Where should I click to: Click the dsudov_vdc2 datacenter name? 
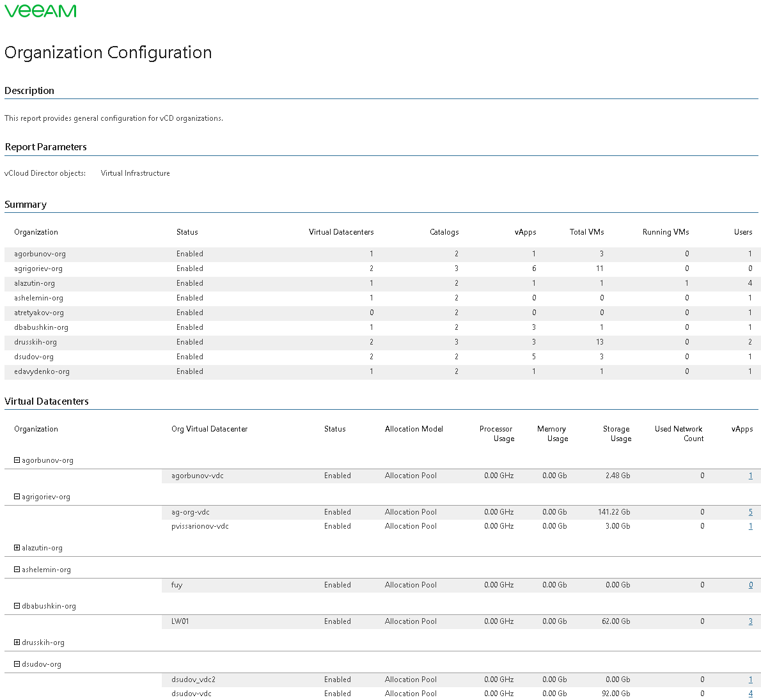pyautogui.click(x=193, y=680)
